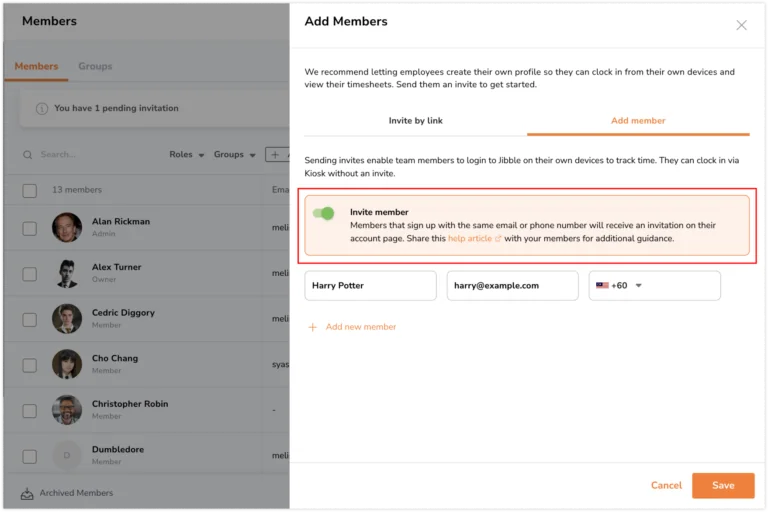Screen dimensions: 768x512
Task: Close the Add Members panel
Action: pyautogui.click(x=741, y=25)
